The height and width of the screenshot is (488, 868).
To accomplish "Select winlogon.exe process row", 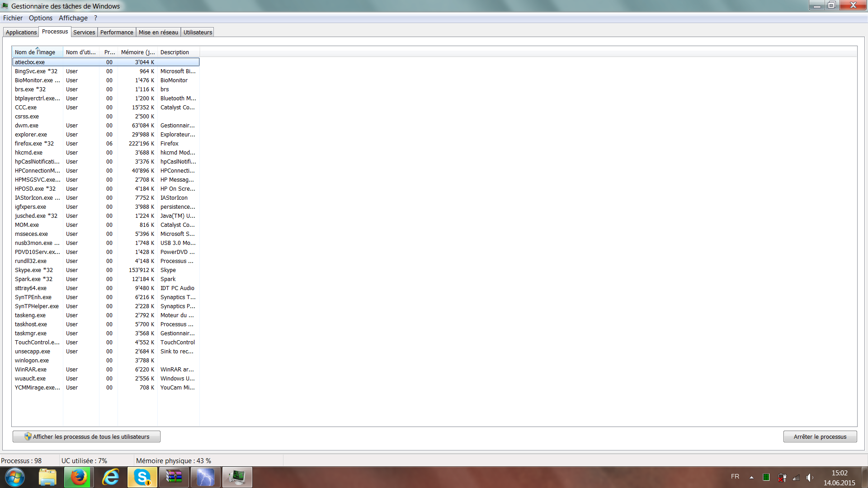I will click(x=106, y=360).
